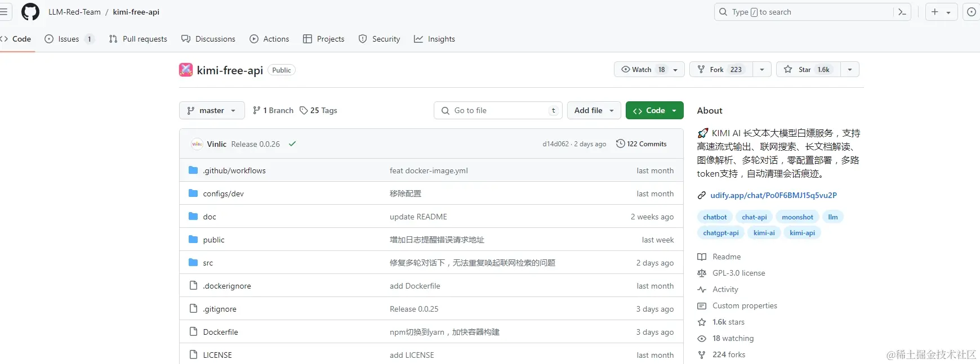
Task: Click the public folder icon
Action: pos(193,239)
